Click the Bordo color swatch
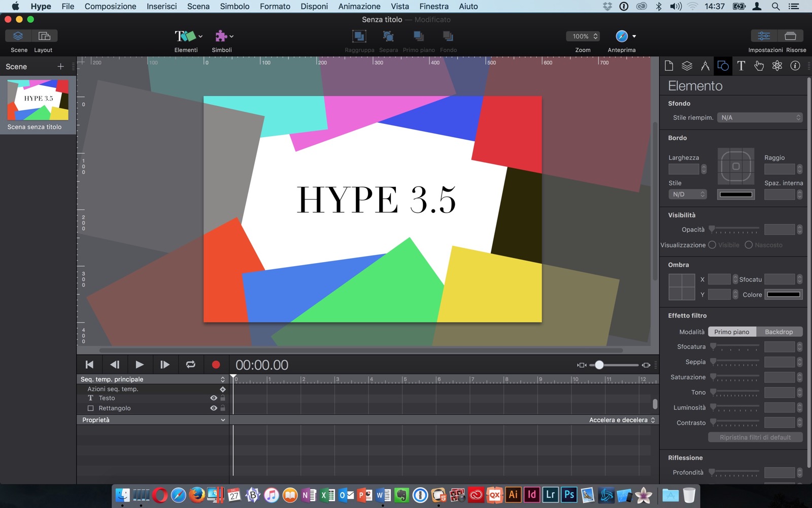 pyautogui.click(x=736, y=194)
